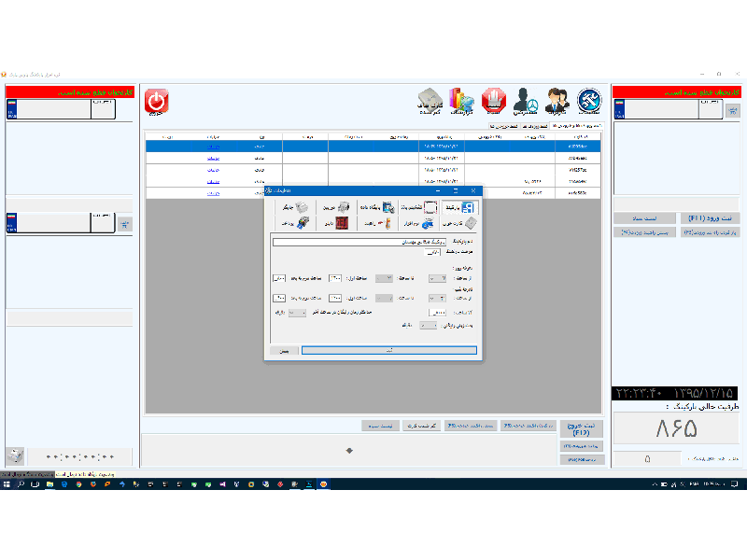Open the Windows Start menu

pos(7,484)
